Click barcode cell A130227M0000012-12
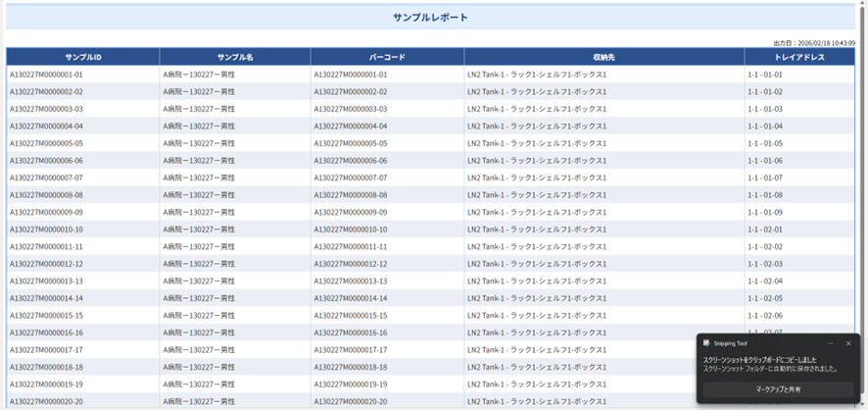 pos(351,264)
